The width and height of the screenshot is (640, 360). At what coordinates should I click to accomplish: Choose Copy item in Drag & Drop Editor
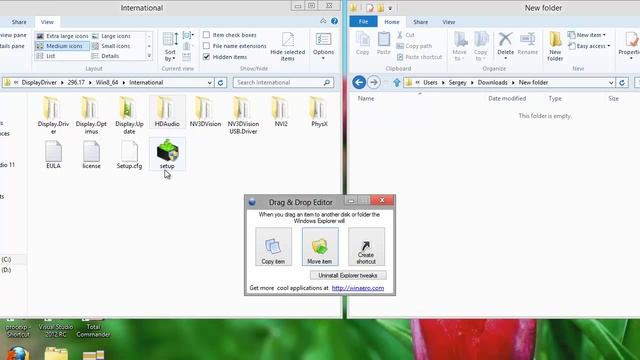pyautogui.click(x=273, y=247)
